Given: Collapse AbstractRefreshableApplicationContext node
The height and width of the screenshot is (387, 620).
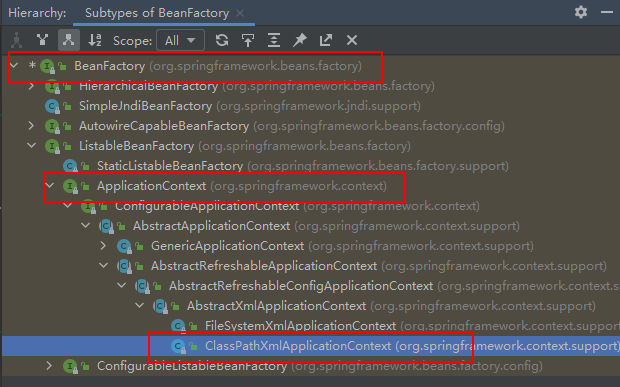Looking at the screenshot, I should point(104,266).
